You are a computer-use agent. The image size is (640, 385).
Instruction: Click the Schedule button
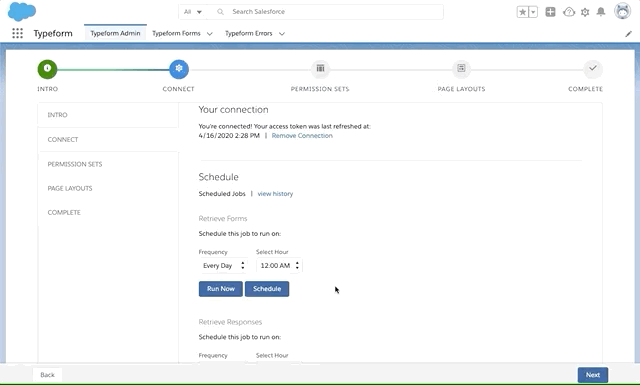click(267, 289)
